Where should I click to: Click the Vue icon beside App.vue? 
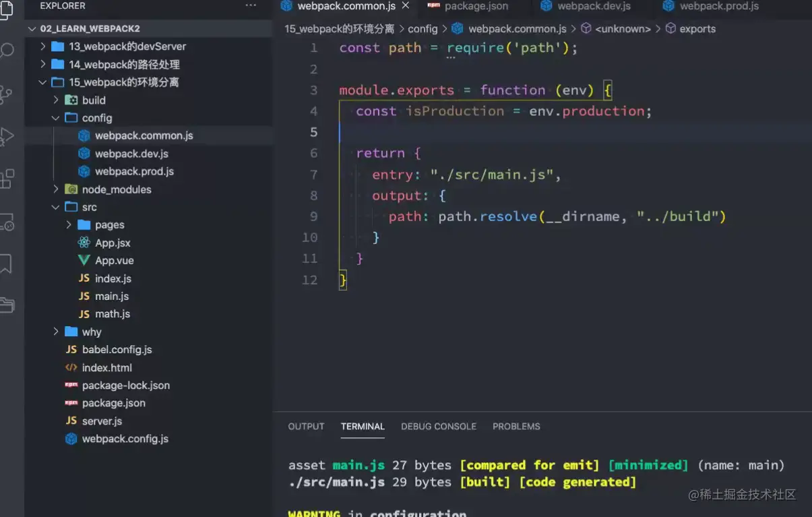84,260
